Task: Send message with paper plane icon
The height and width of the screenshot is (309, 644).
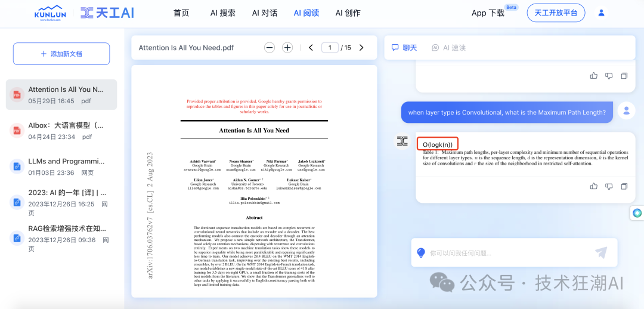Action: pyautogui.click(x=601, y=252)
